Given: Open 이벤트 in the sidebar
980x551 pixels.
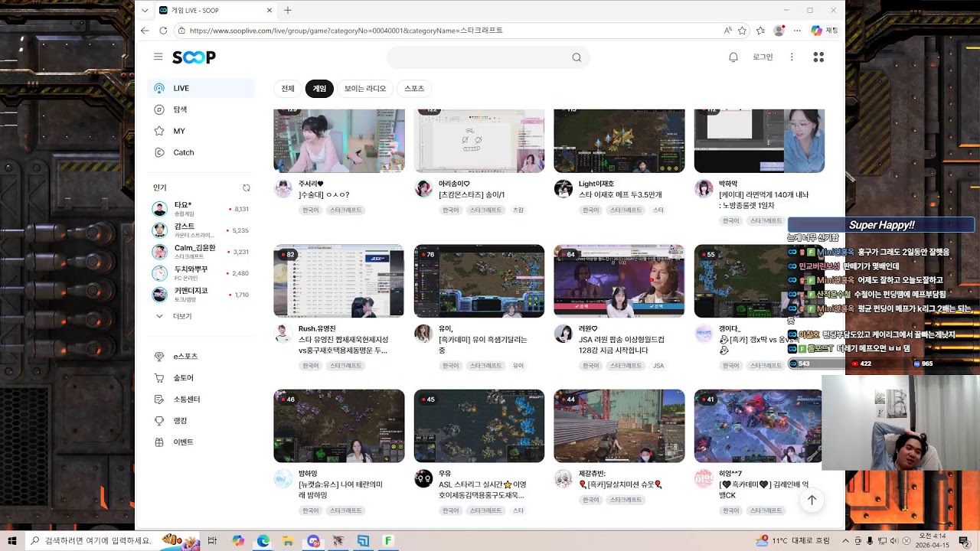Looking at the screenshot, I should click(x=201, y=442).
